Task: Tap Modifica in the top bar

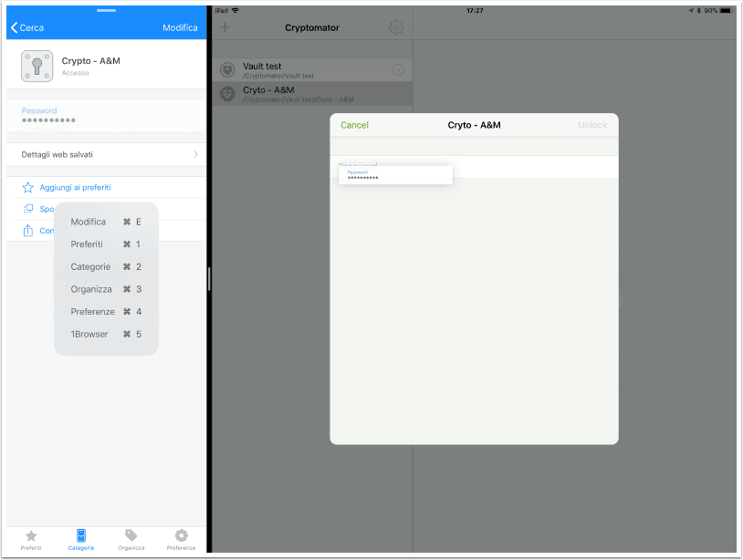Action: pyautogui.click(x=180, y=28)
